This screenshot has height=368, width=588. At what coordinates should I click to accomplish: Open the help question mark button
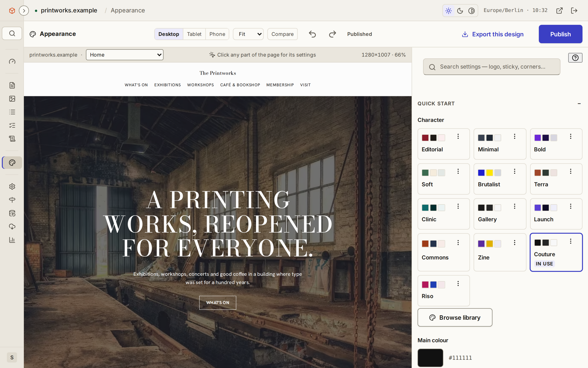(x=575, y=58)
